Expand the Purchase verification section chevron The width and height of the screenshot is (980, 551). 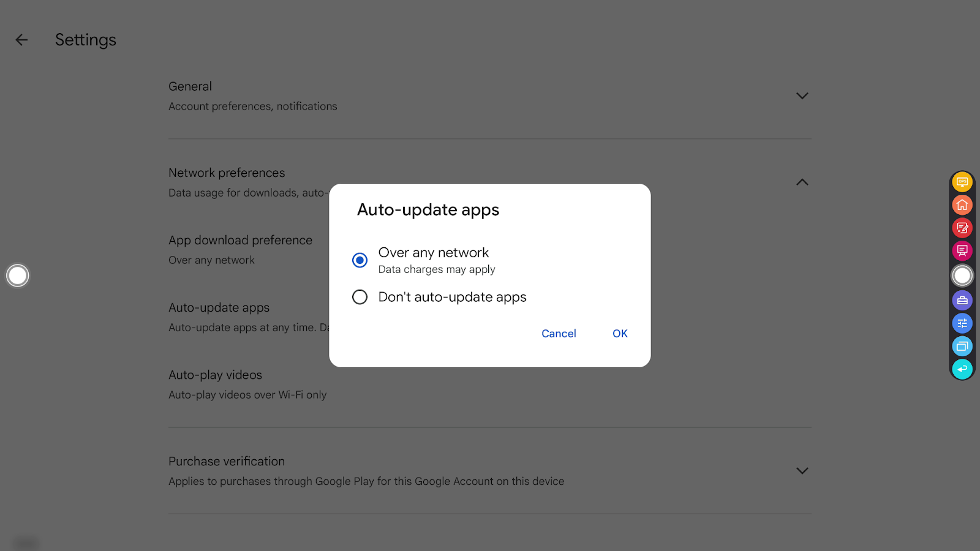[802, 471]
